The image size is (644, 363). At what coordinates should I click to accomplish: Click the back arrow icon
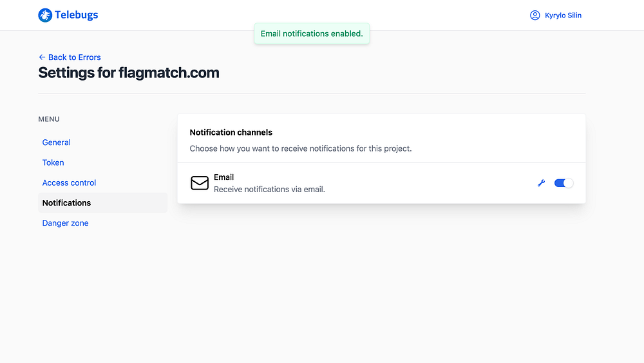[x=42, y=57]
